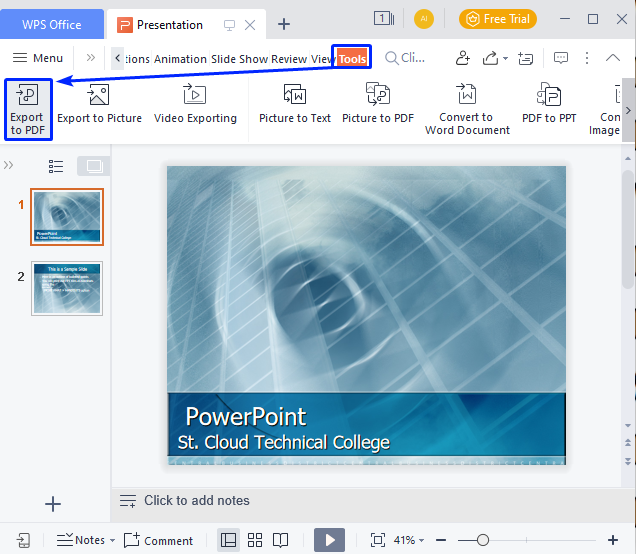Click the presentation mode monitor icon
Viewport: 636px width, 554px height.
point(229,25)
